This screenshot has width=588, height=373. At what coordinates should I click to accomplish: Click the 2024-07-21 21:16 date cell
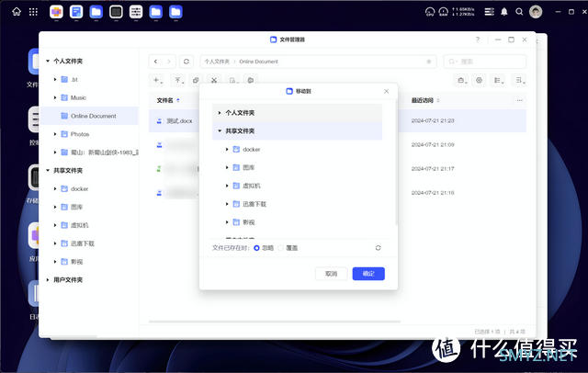(x=433, y=193)
